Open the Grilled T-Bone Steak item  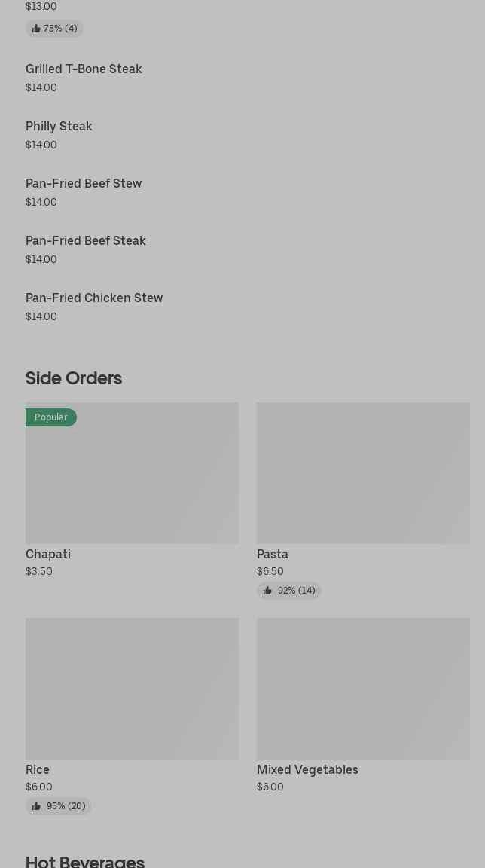point(84,69)
